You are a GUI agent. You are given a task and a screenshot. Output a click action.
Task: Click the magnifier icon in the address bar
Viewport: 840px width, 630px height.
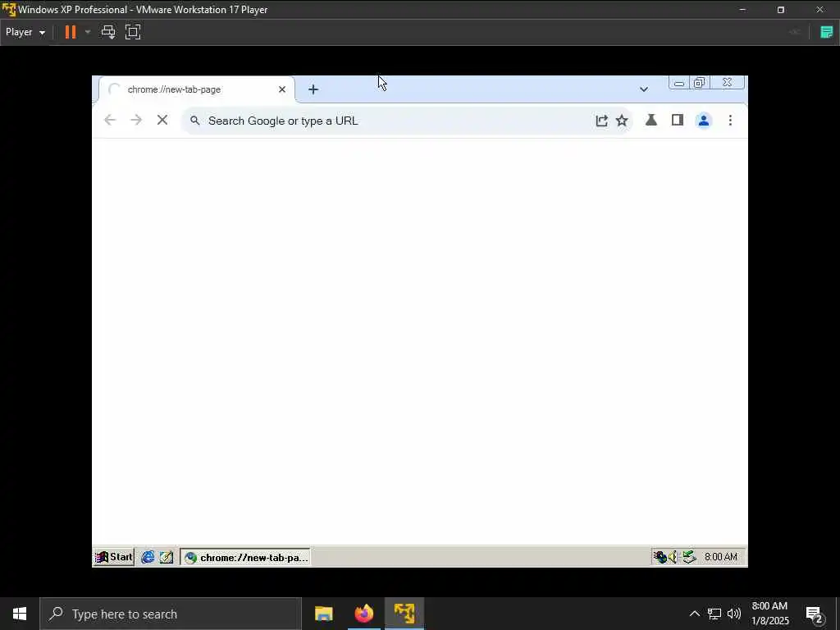coord(195,121)
